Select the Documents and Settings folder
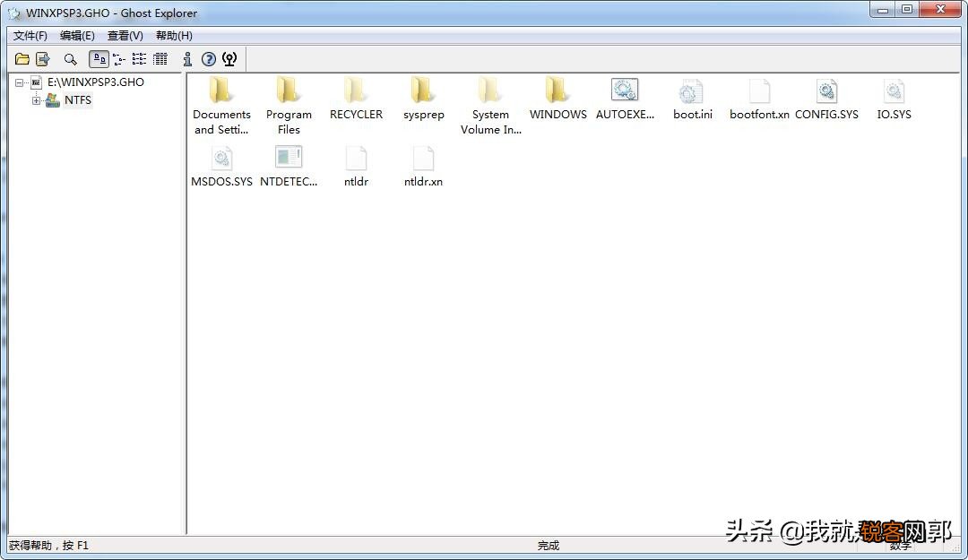This screenshot has height=560, width=968. (221, 107)
